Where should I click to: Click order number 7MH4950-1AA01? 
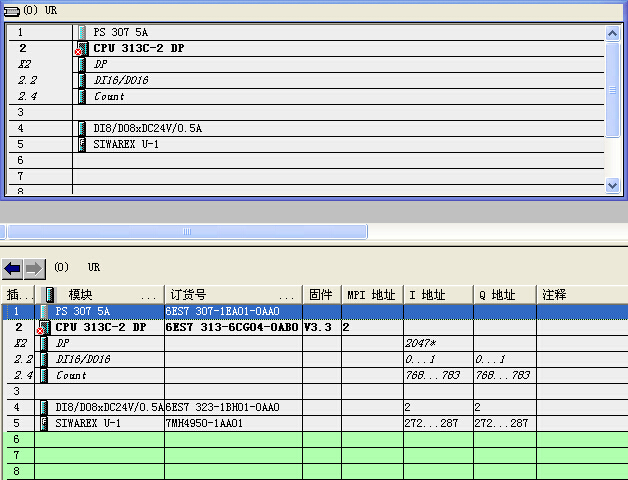tap(204, 424)
